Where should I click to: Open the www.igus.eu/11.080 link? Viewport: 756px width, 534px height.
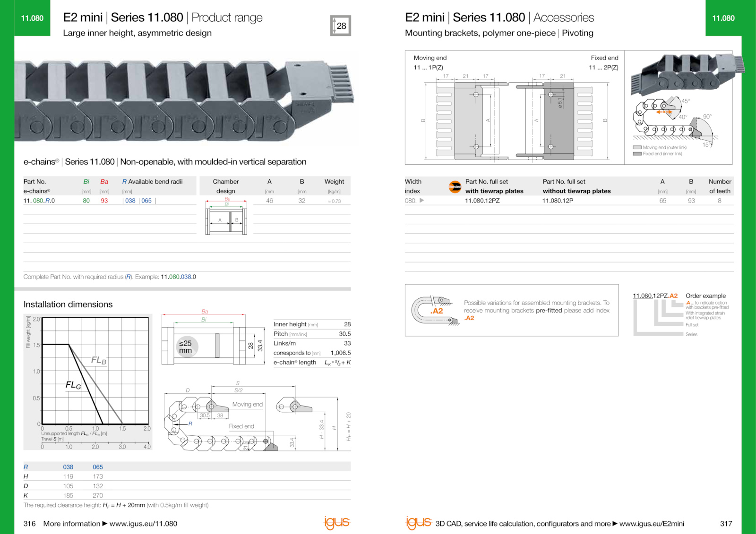143,524
